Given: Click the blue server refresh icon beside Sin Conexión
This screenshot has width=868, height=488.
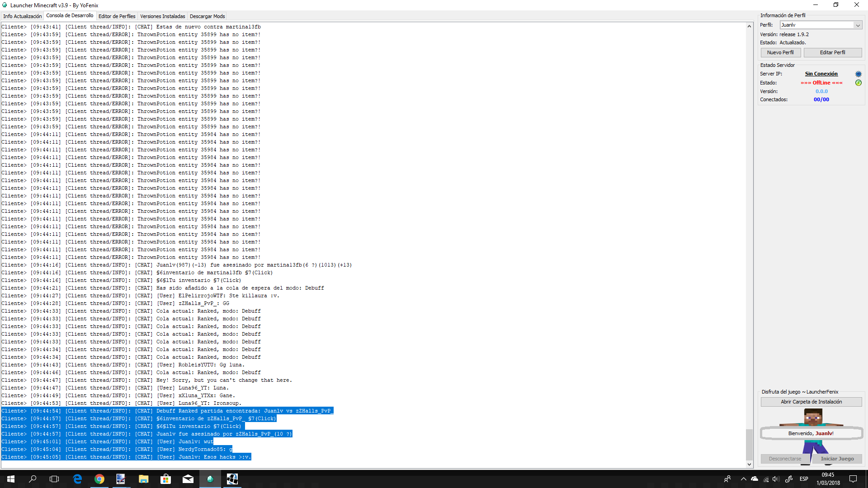Looking at the screenshot, I should [858, 74].
